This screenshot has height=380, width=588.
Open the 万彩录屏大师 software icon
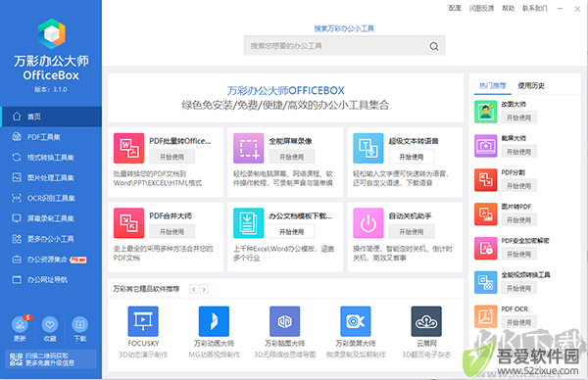pos(356,321)
